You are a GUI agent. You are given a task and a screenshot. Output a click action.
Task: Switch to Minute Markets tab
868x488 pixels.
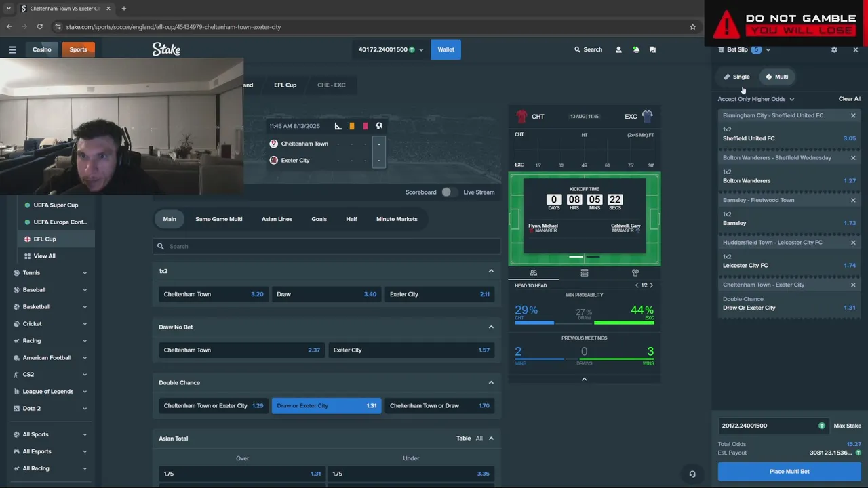(x=397, y=219)
